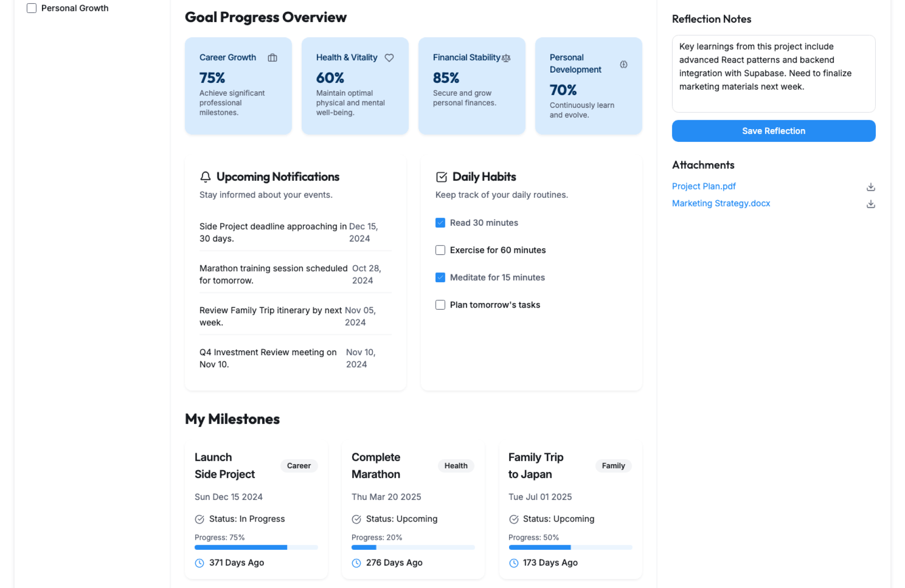Tick the Exercise for 60 minutes habit

point(440,250)
